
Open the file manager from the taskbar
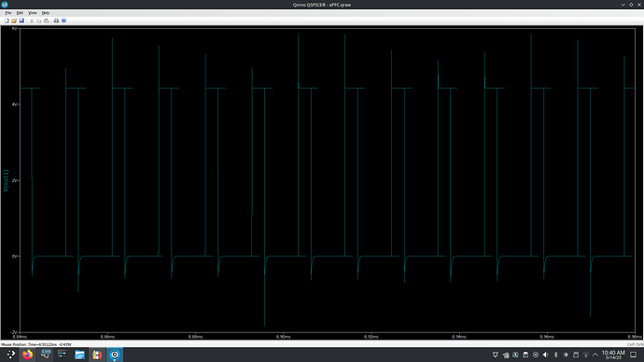coord(79,355)
